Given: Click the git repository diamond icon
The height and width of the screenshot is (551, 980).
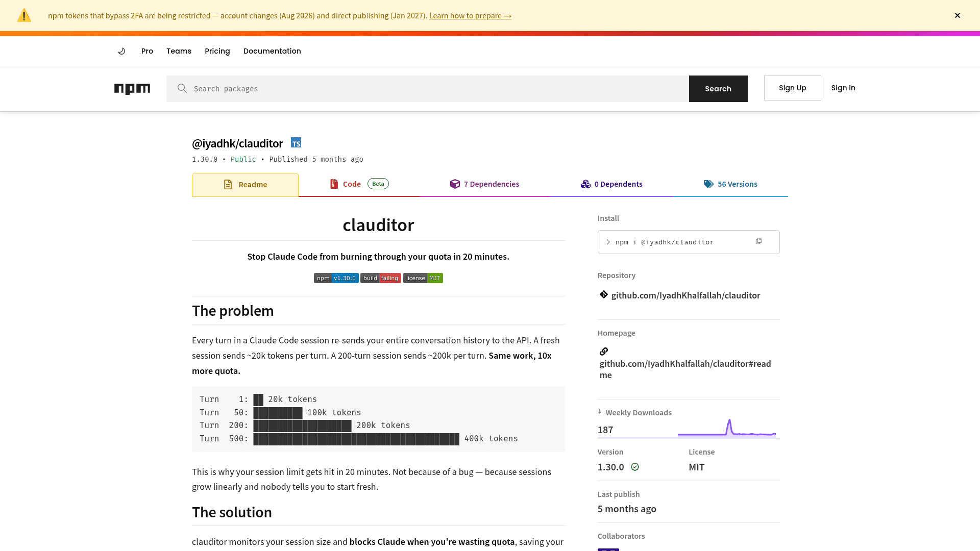Looking at the screenshot, I should (x=604, y=295).
